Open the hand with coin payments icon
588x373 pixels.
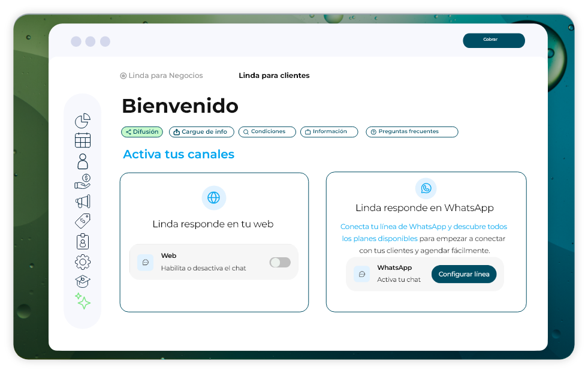point(83,182)
